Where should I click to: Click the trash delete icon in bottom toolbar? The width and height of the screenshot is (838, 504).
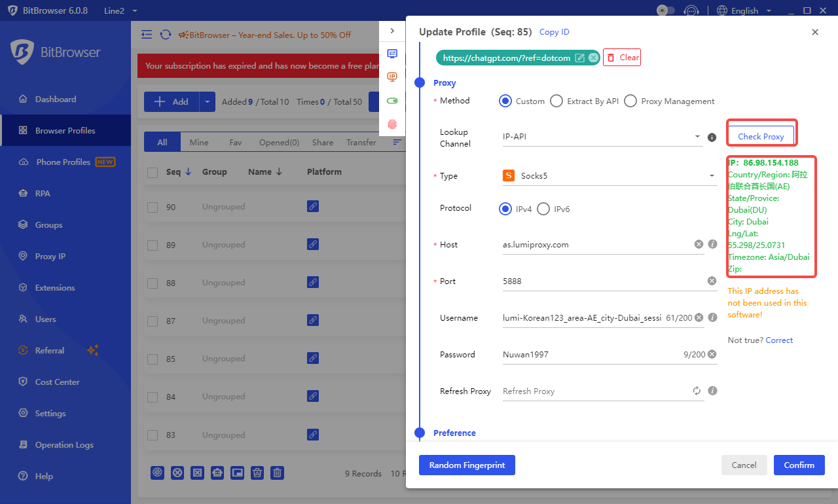[x=278, y=473]
